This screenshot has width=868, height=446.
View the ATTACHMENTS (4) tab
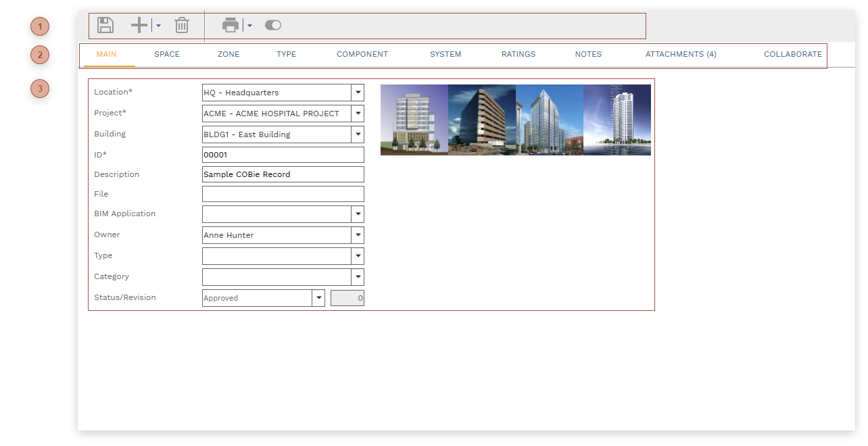681,54
